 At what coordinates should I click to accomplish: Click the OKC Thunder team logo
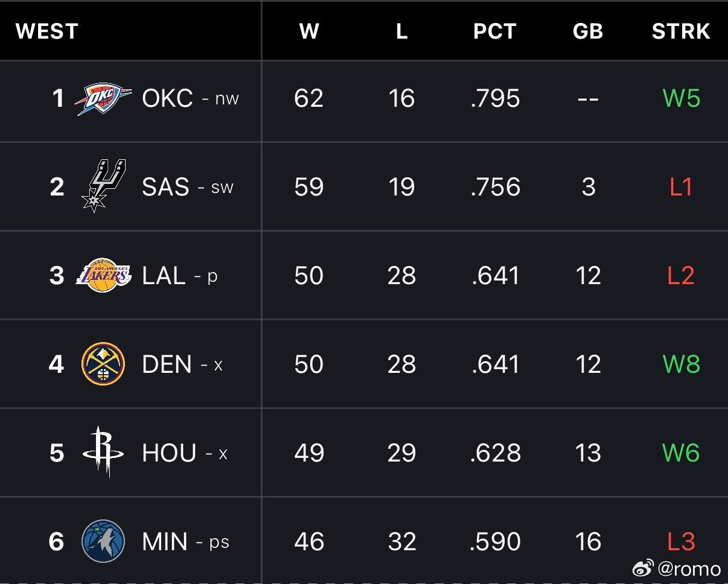coord(103,99)
